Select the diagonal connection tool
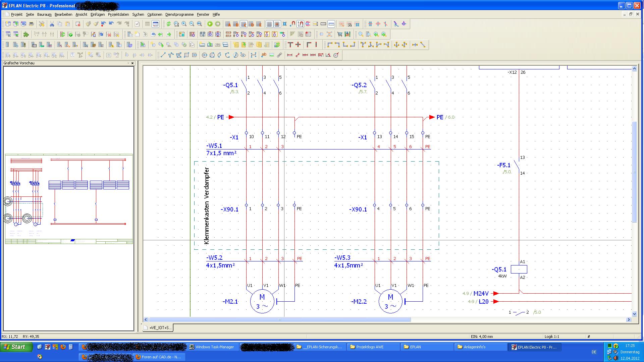The height and width of the screenshot is (362, 644). (423, 45)
